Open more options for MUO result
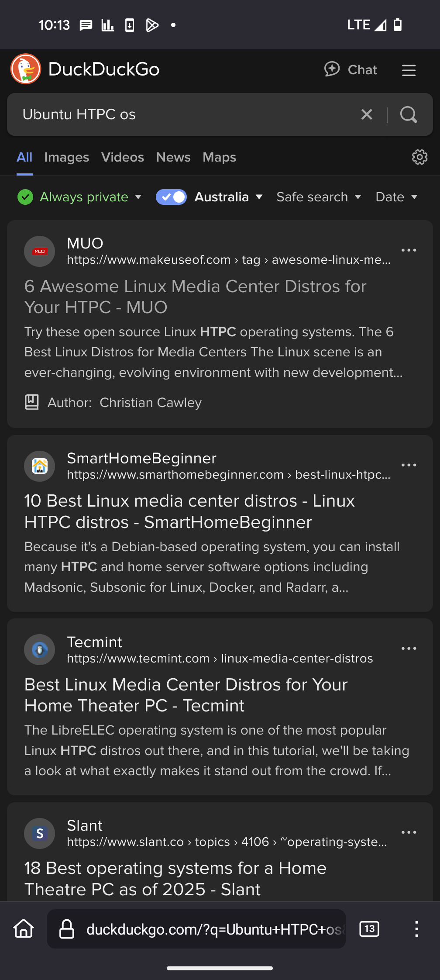This screenshot has height=980, width=440. [409, 250]
